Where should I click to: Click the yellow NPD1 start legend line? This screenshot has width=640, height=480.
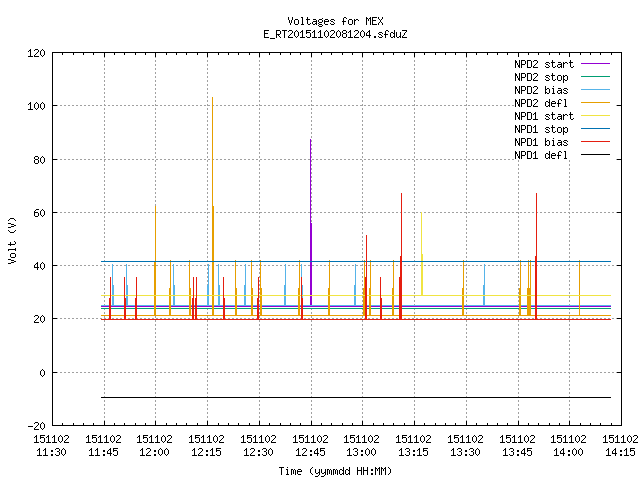tap(595, 116)
